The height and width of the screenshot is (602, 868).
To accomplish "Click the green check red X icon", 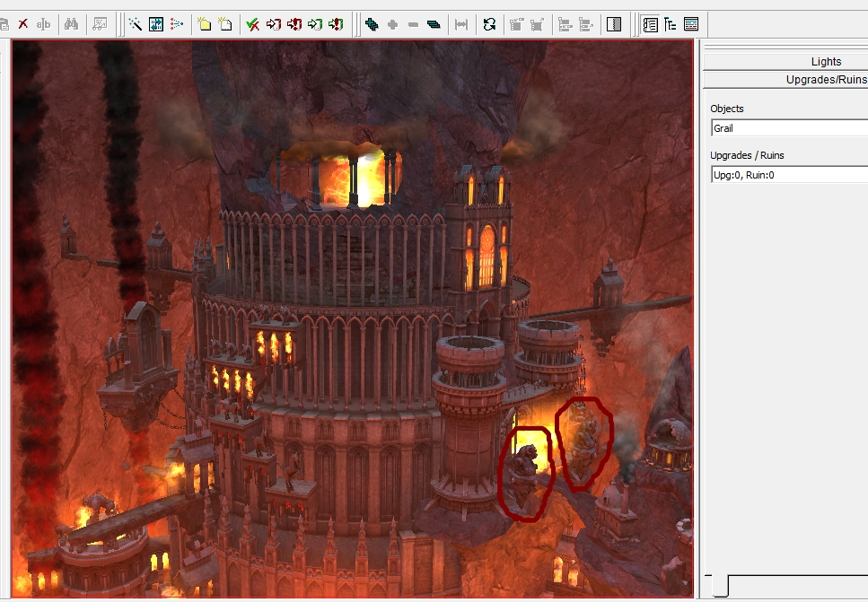I will (253, 24).
